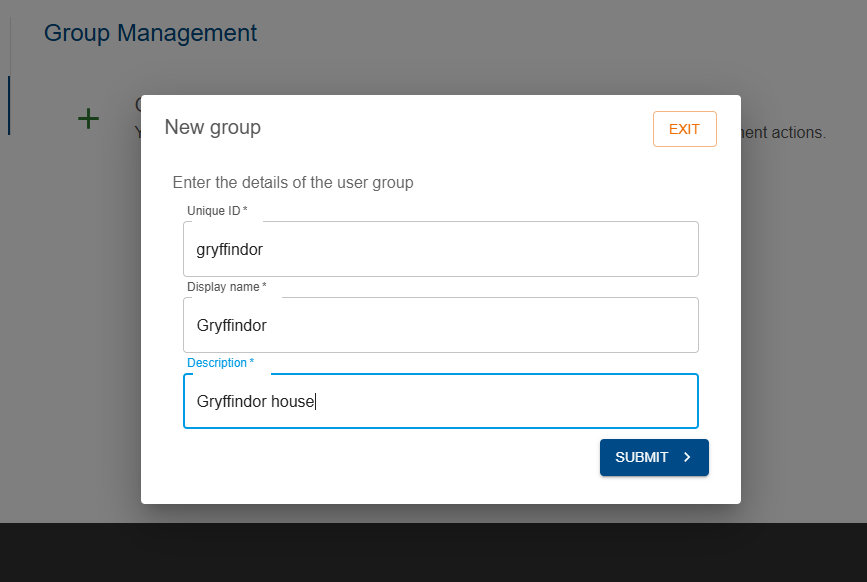Click the 'Enter the details of the user group' text

(293, 182)
